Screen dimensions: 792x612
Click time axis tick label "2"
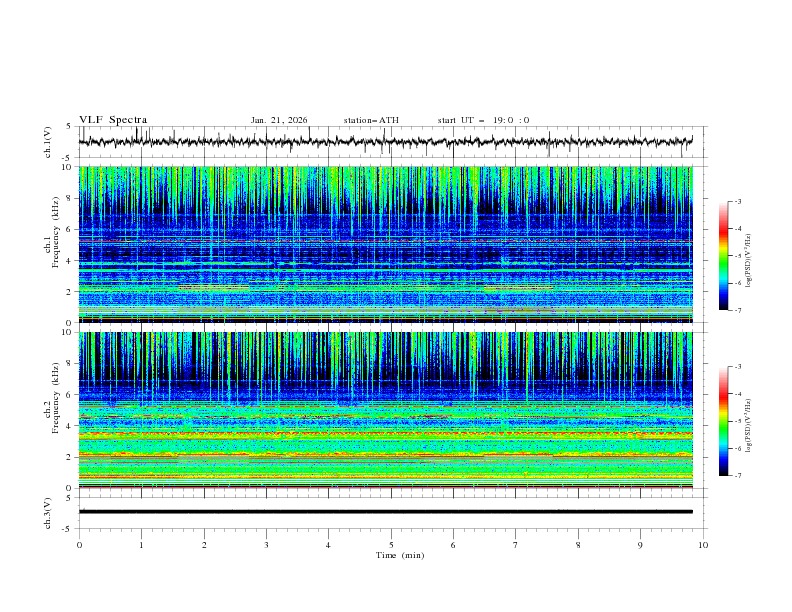coord(204,545)
